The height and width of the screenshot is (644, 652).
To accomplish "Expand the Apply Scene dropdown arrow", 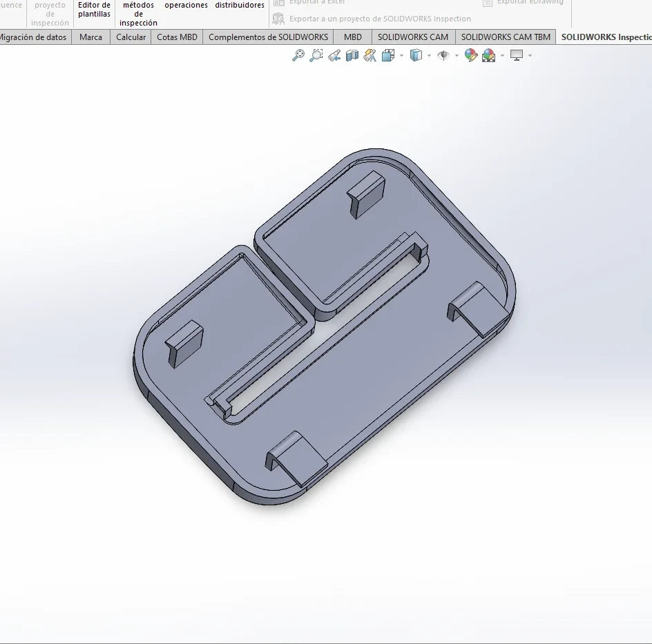I will (x=502, y=55).
